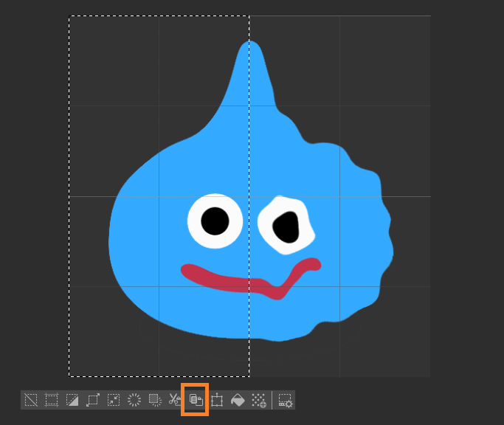The height and width of the screenshot is (425, 504).
Task: Open Scale/Rotate transform for selection
Action: coord(217,400)
